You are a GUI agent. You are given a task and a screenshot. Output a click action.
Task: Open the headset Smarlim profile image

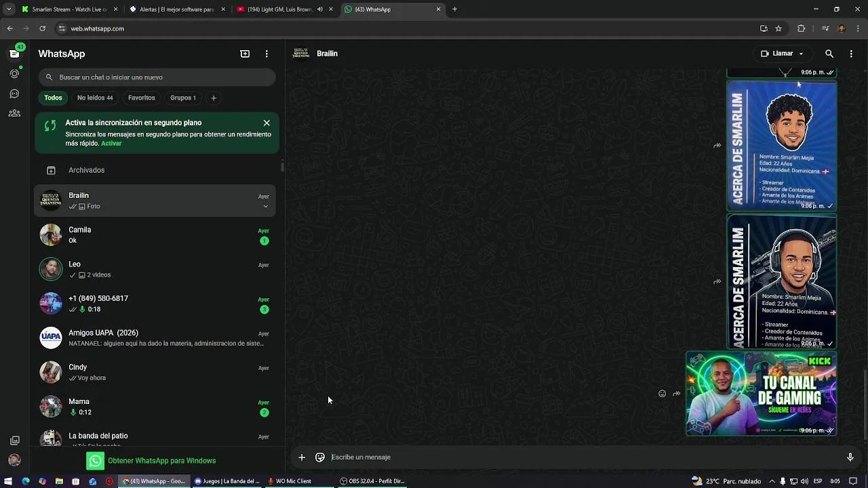[x=781, y=281]
